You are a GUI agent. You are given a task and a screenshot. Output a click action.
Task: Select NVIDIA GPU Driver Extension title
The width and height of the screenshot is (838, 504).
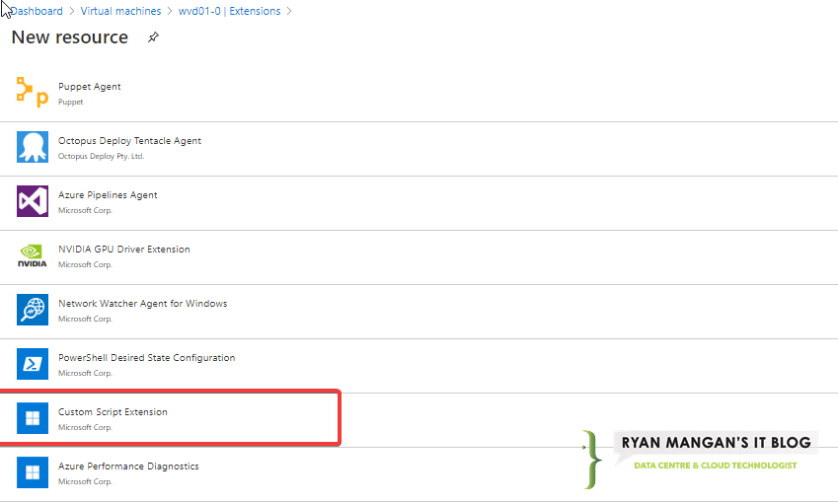pos(124,250)
